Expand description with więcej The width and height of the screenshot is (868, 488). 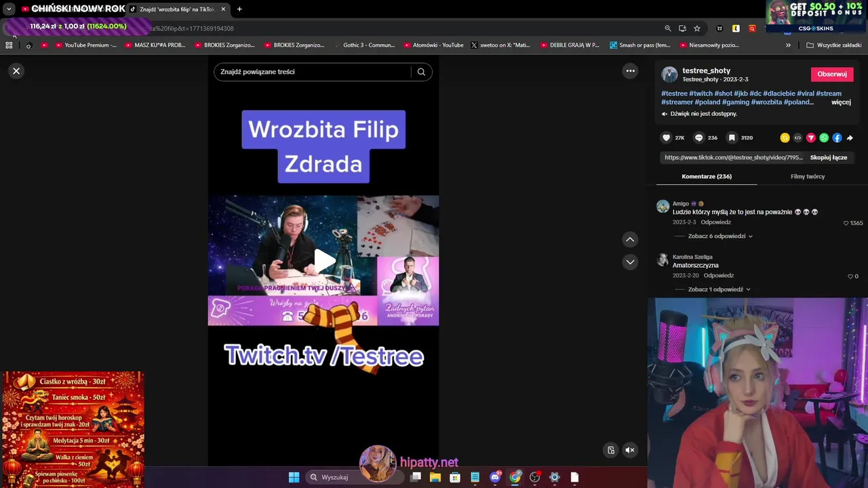pyautogui.click(x=841, y=102)
